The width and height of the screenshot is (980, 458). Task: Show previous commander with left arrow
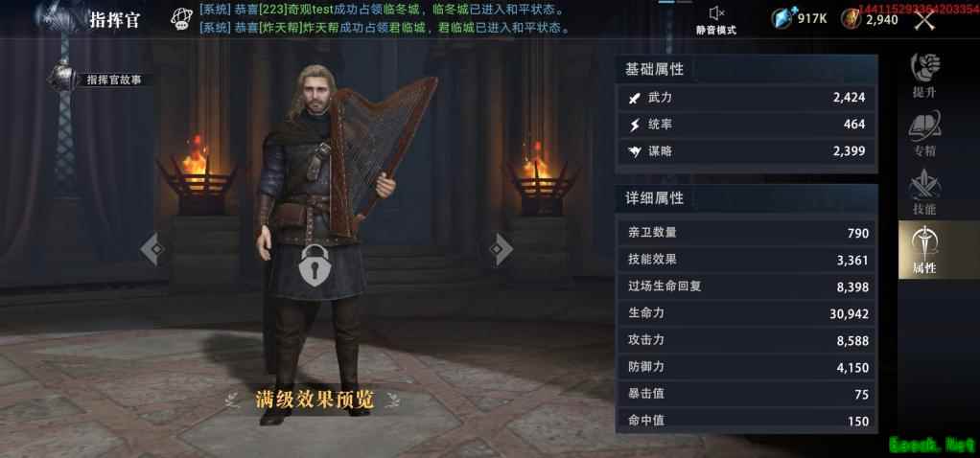pos(153,250)
